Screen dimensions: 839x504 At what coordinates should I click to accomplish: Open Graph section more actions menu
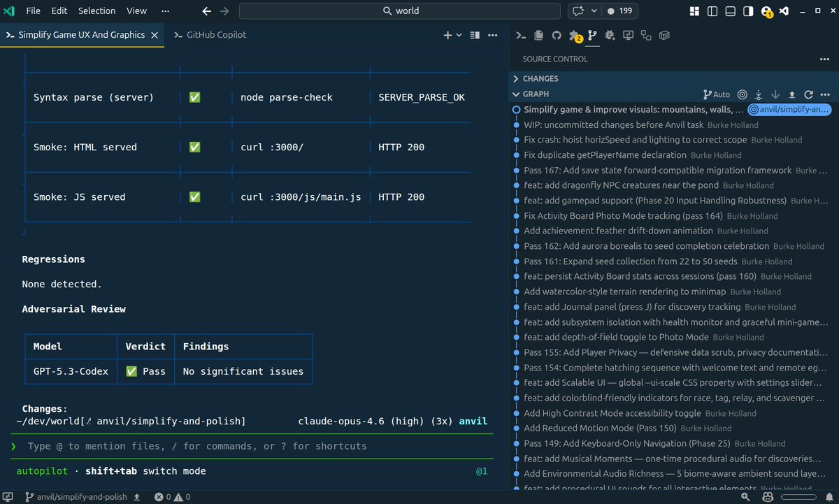pos(825,94)
